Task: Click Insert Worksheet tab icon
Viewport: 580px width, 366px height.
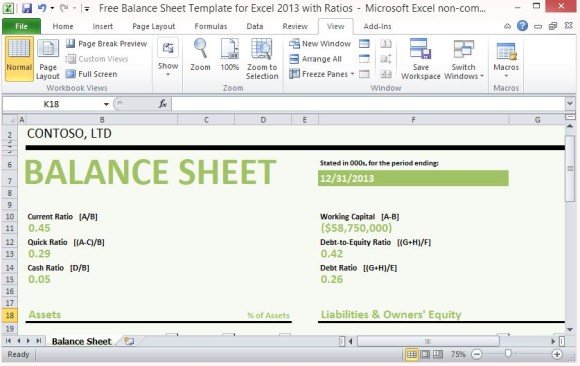Action: point(129,341)
